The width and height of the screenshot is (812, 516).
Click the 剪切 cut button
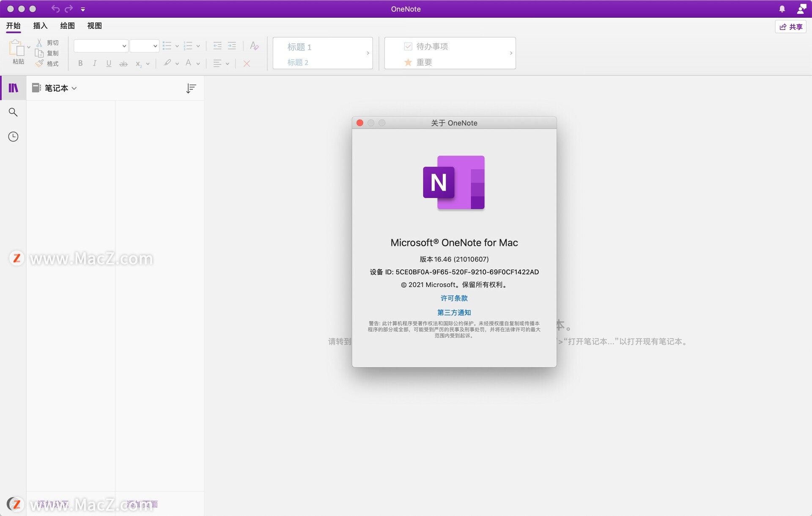[47, 43]
